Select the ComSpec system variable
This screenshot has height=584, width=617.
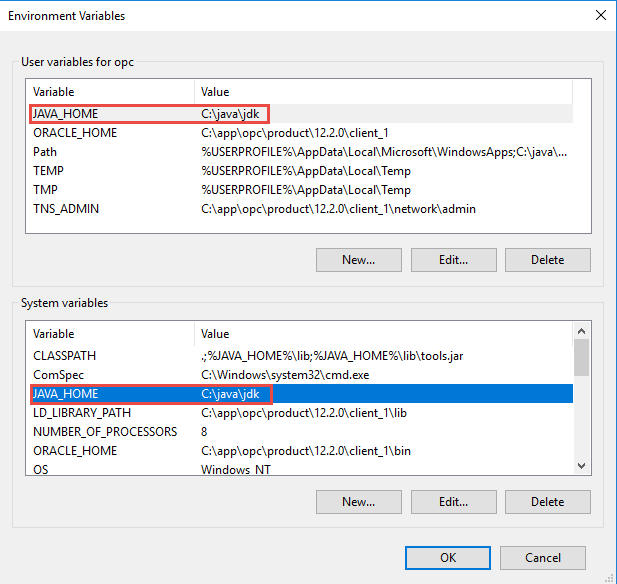point(57,375)
